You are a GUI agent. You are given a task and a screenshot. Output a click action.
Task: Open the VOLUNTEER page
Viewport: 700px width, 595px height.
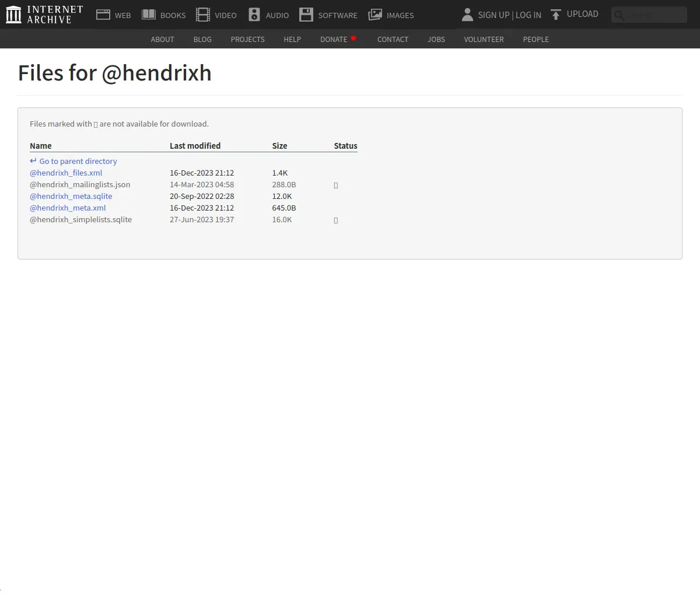[x=484, y=39]
